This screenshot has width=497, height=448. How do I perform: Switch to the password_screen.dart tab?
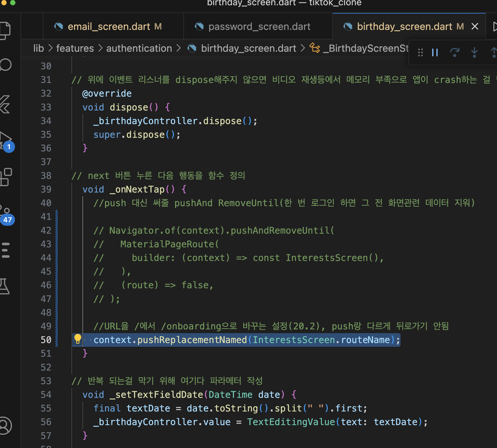(259, 27)
